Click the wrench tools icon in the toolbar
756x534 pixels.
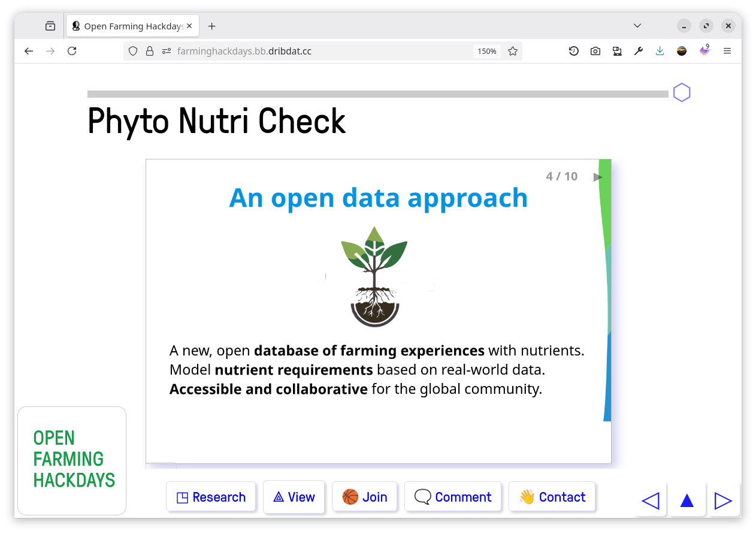[639, 51]
